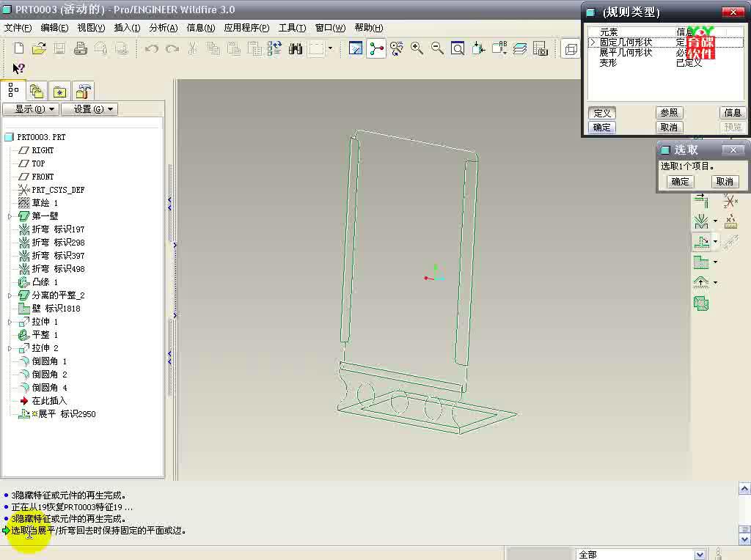Click the Regenerate model icon
The height and width of the screenshot is (560, 751).
pyautogui.click(x=274, y=48)
